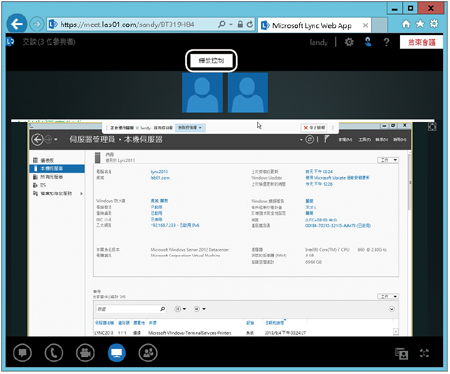Open the IM chat bubble icon
The width and height of the screenshot is (450, 374).
[x=23, y=353]
